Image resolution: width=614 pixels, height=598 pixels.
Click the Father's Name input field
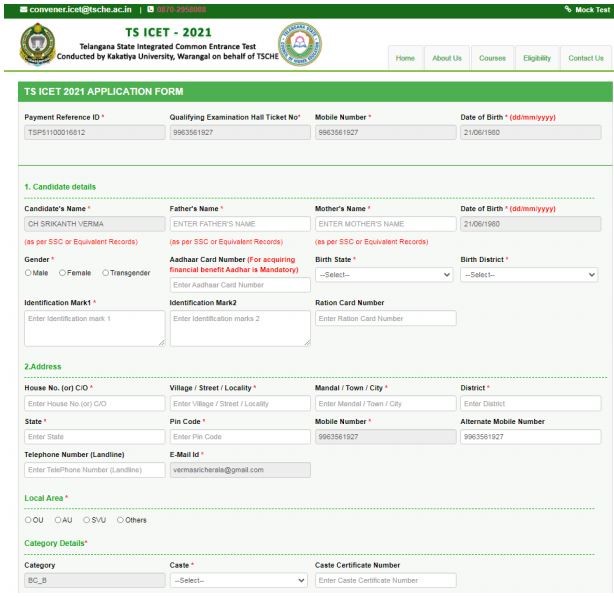coord(240,224)
